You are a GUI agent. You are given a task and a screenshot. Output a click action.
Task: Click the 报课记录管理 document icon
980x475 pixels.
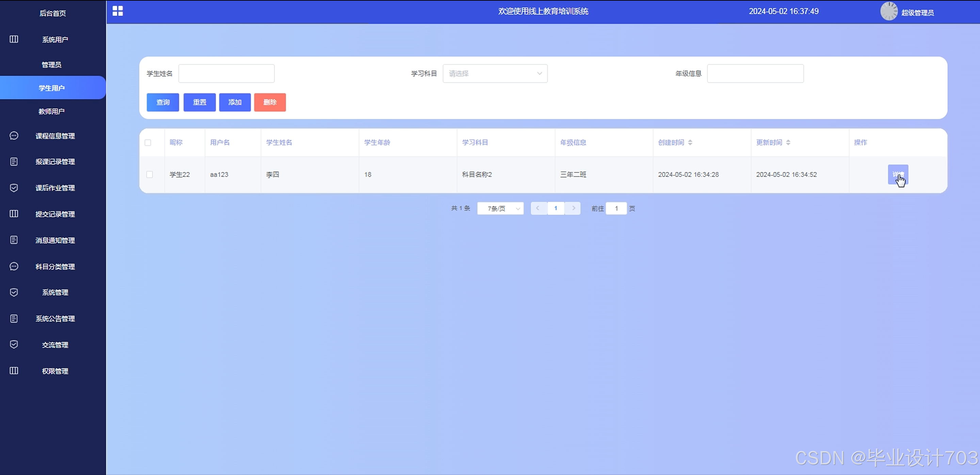pos(14,162)
